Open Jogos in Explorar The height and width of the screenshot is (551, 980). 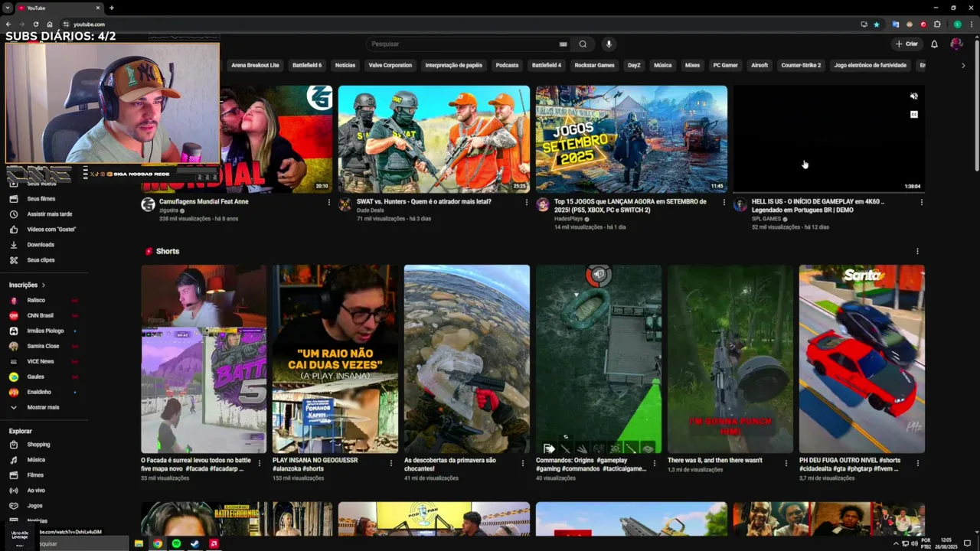34,506
